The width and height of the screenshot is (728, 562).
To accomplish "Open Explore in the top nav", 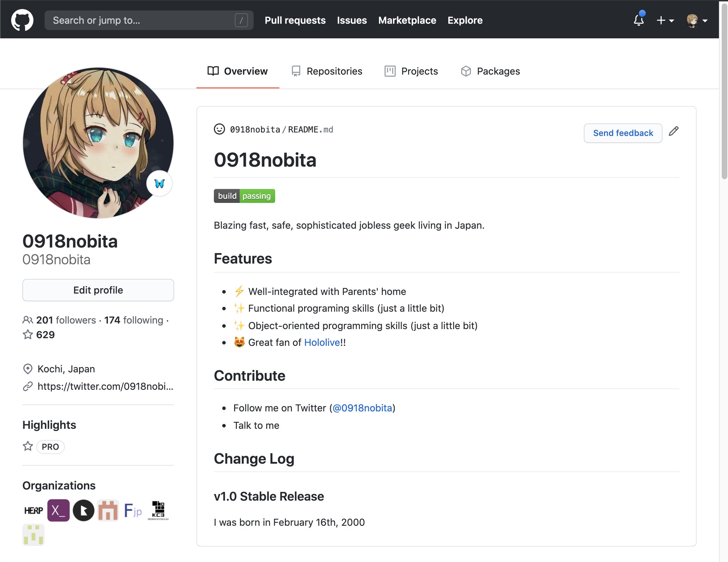I will pyautogui.click(x=465, y=20).
